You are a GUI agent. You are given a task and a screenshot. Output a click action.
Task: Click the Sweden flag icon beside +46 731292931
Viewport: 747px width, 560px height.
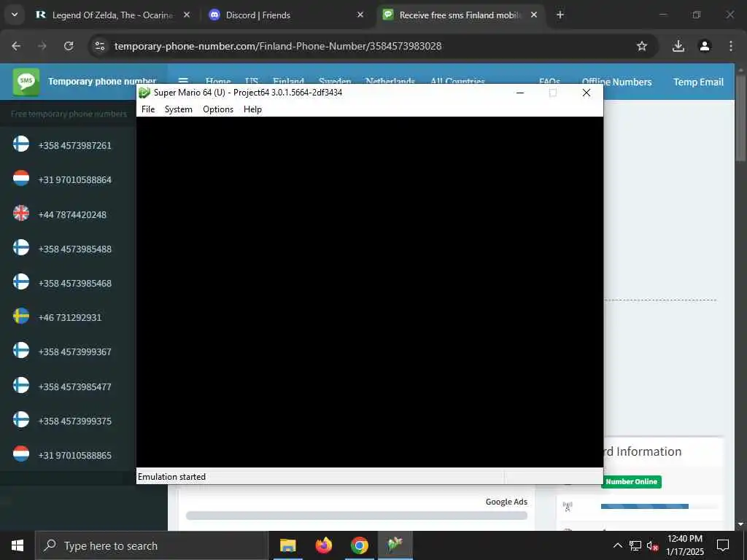point(21,316)
